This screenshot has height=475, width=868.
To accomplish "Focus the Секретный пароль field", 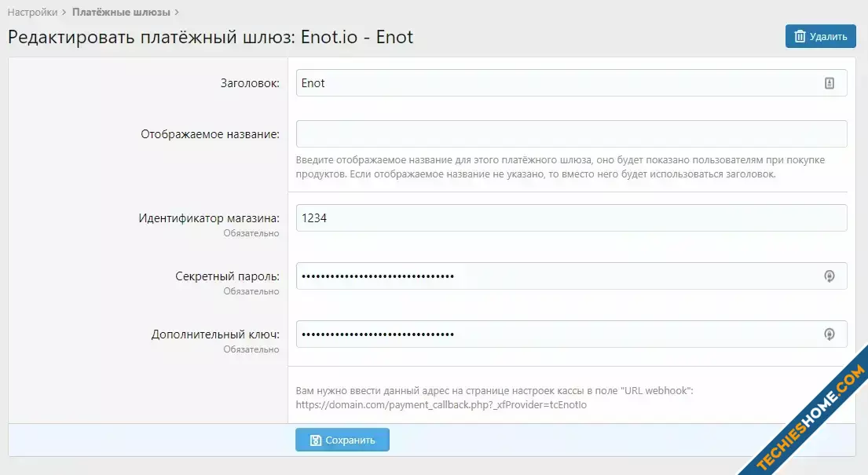I will click(571, 276).
